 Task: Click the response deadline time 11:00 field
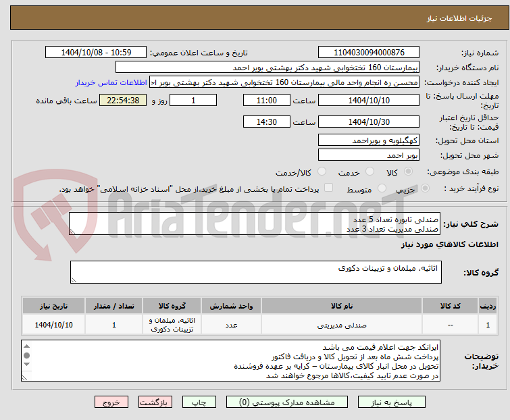267,100
